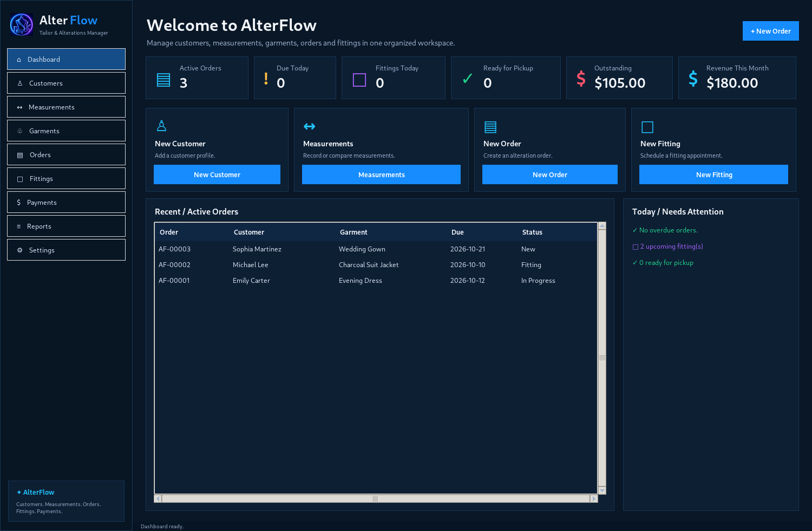Image resolution: width=812 pixels, height=531 pixels.
Task: Click the Outstanding red dollar icon
Action: click(x=581, y=79)
